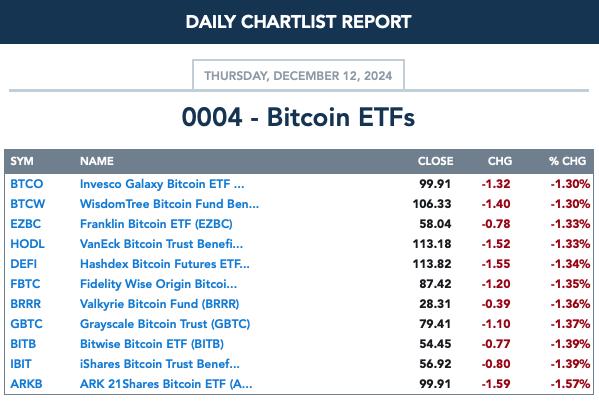This screenshot has width=599, height=401.
Task: Click the Thursday, December 12, 2024 date box
Action: [298, 75]
